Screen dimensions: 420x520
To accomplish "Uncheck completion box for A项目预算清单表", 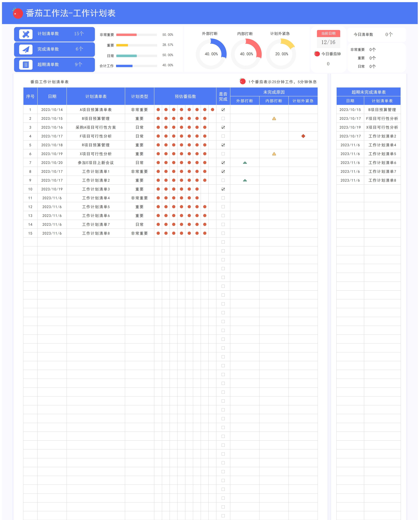I will (223, 110).
